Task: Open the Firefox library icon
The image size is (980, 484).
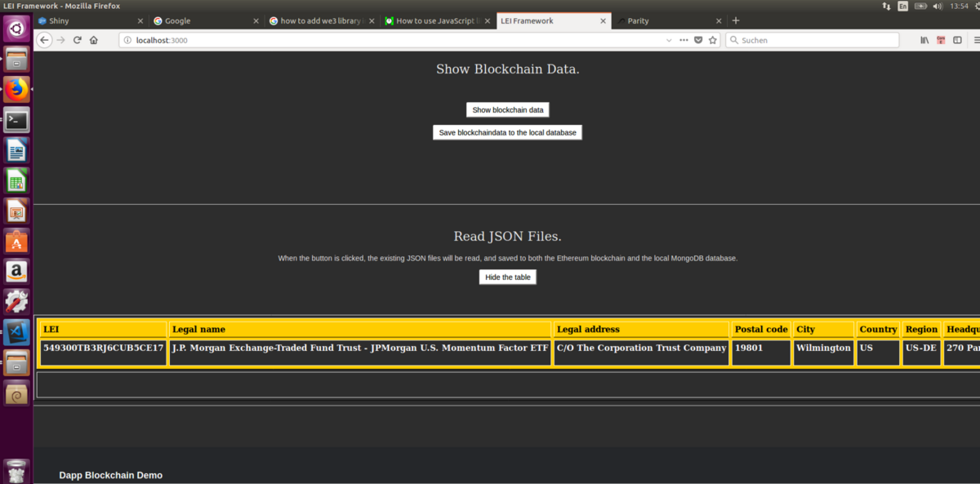Action: (x=924, y=40)
